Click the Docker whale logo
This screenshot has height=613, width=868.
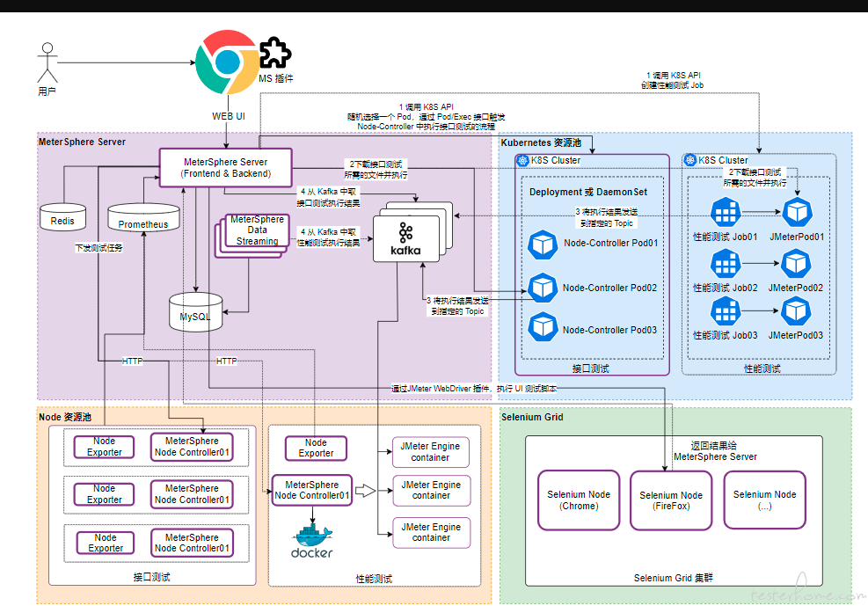[x=311, y=541]
